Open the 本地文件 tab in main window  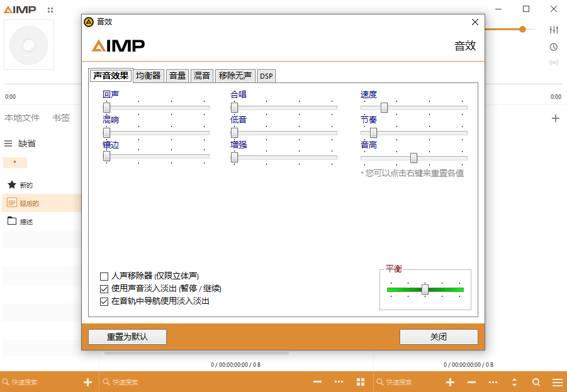(22, 118)
